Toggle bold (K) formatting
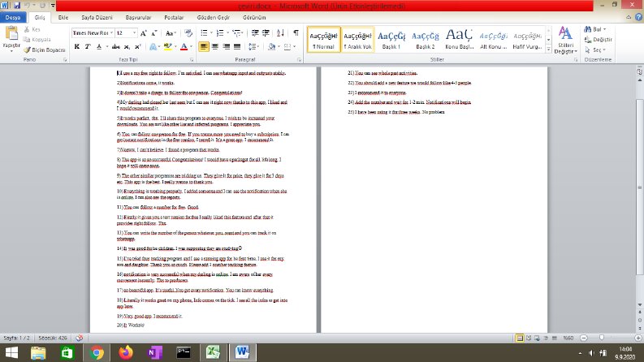This screenshot has height=362, width=644. pos(77,47)
